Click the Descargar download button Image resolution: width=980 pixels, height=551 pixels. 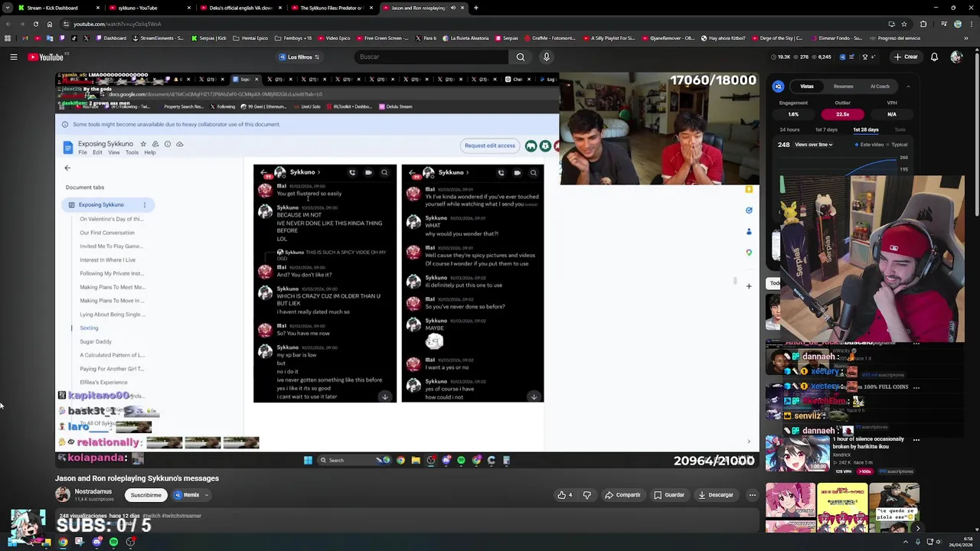716,495
